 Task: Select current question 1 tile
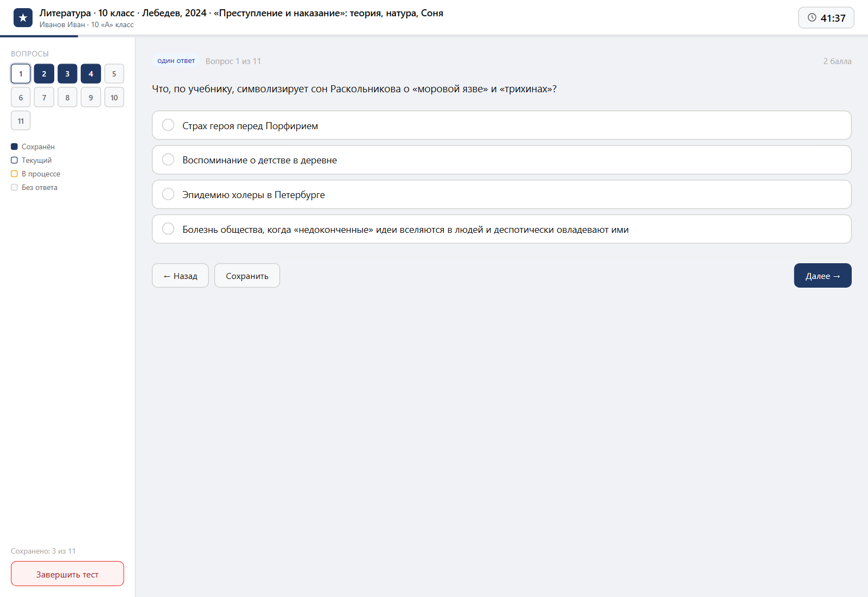[x=21, y=74]
